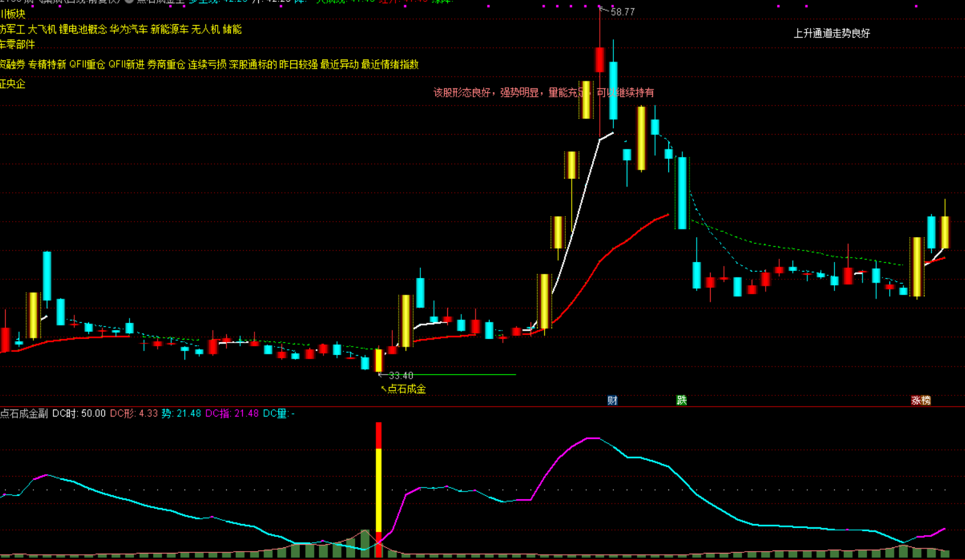Select the 券商重仓 tag

166,65
